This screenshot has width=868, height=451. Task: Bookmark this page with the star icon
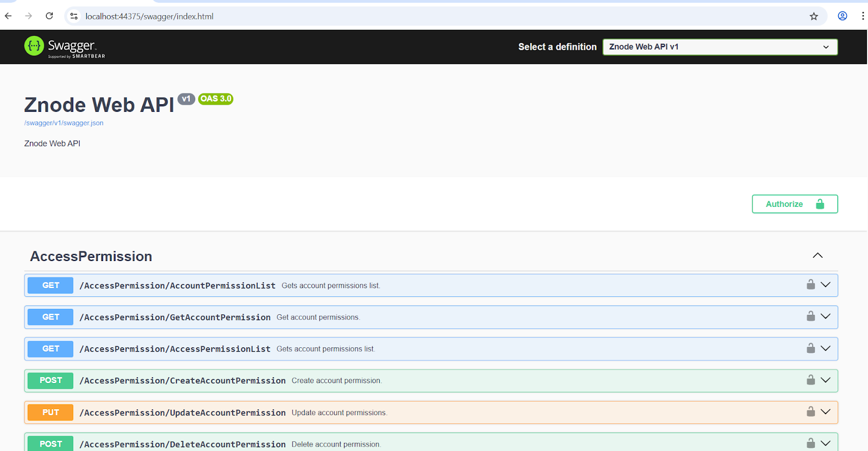click(x=814, y=16)
